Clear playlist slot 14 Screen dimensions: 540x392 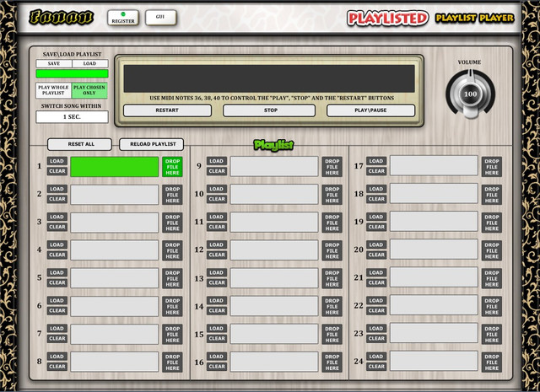tap(217, 310)
